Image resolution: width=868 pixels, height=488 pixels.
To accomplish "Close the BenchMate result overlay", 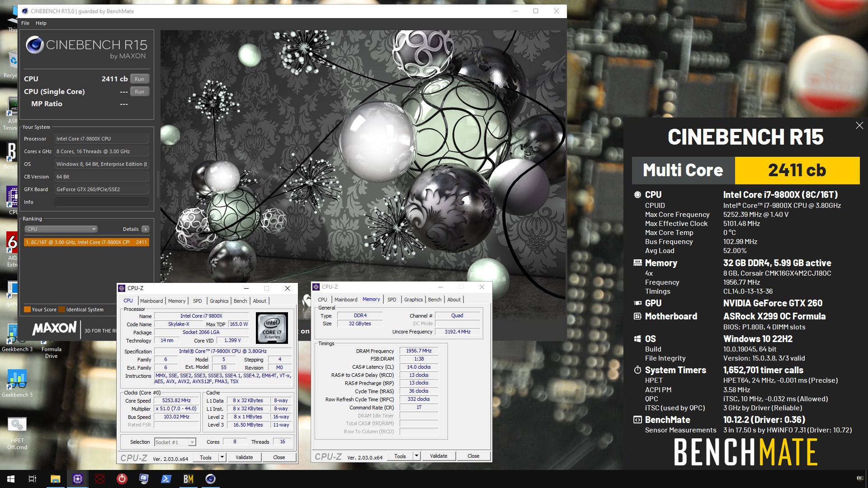I will pos(859,126).
